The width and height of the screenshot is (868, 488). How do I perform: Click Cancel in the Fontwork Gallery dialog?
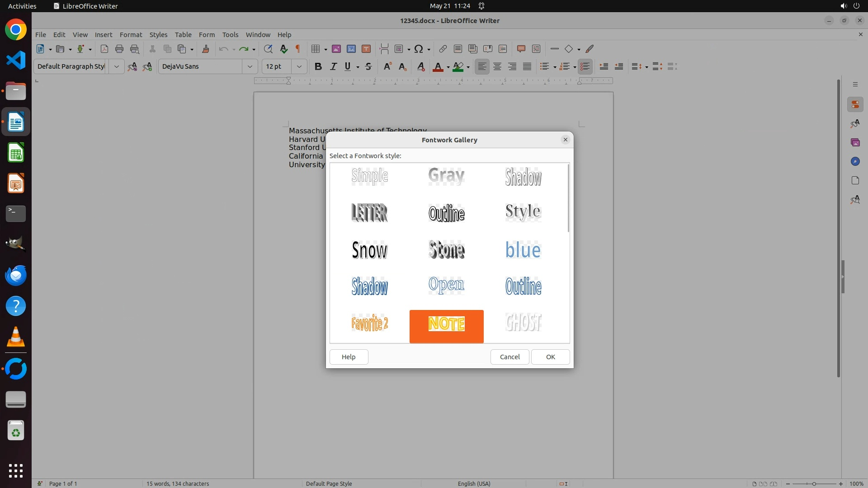click(x=509, y=357)
